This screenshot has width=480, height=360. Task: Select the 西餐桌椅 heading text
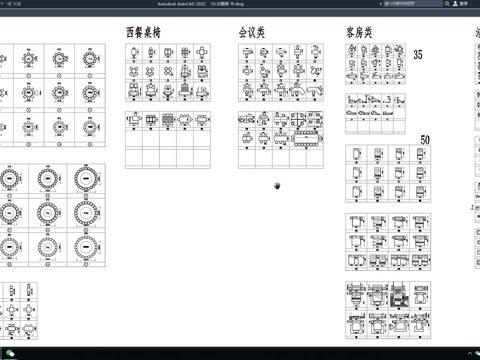143,32
